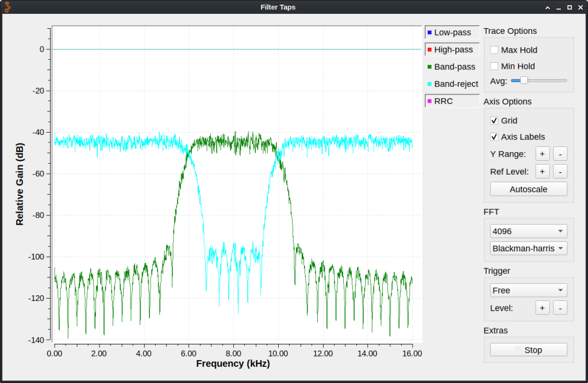Expand the Trigger mode Free dropdown

528,290
